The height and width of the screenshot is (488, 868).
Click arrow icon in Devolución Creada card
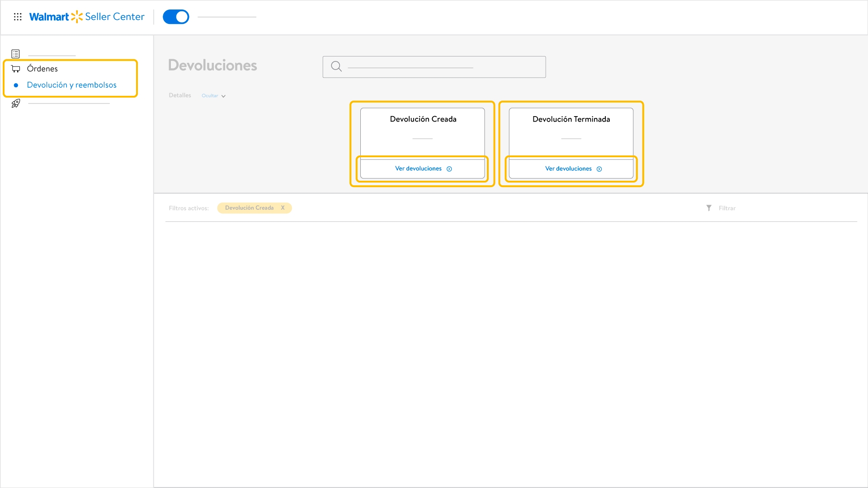point(449,169)
